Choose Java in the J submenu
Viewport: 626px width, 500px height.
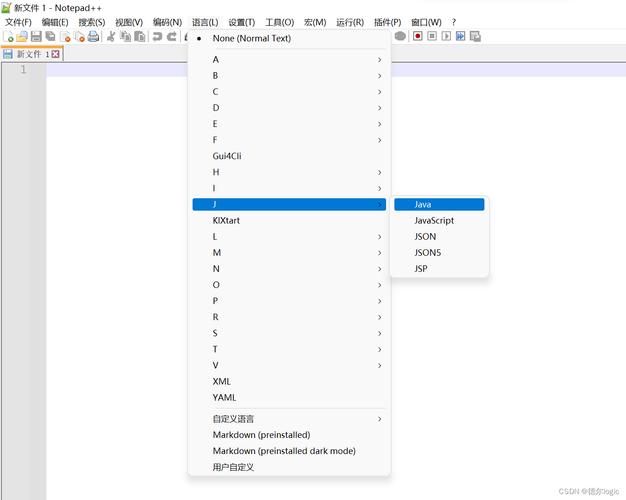[439, 204]
